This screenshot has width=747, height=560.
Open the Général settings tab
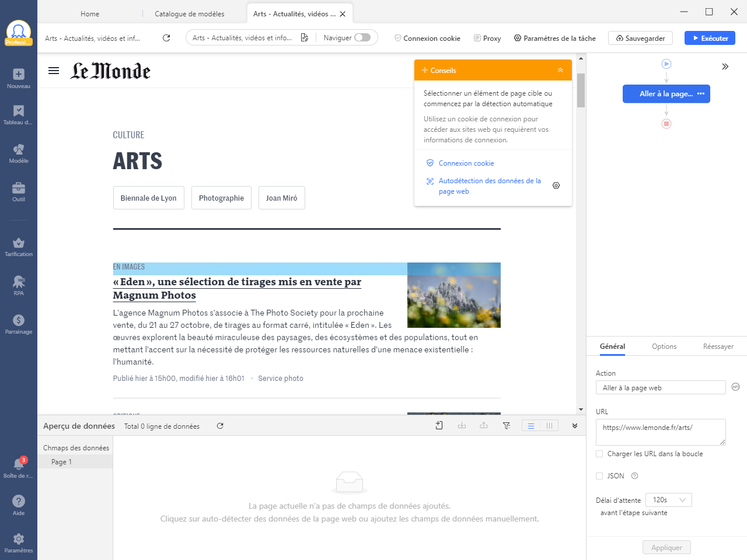pyautogui.click(x=612, y=346)
